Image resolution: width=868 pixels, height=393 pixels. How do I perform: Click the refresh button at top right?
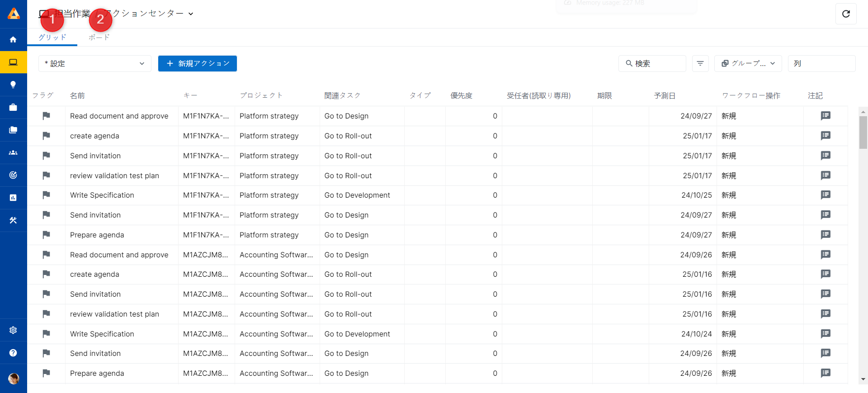[x=846, y=14]
